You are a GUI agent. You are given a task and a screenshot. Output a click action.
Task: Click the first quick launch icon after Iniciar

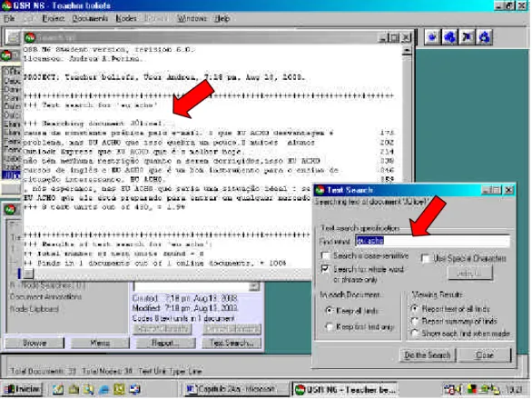tap(58, 389)
